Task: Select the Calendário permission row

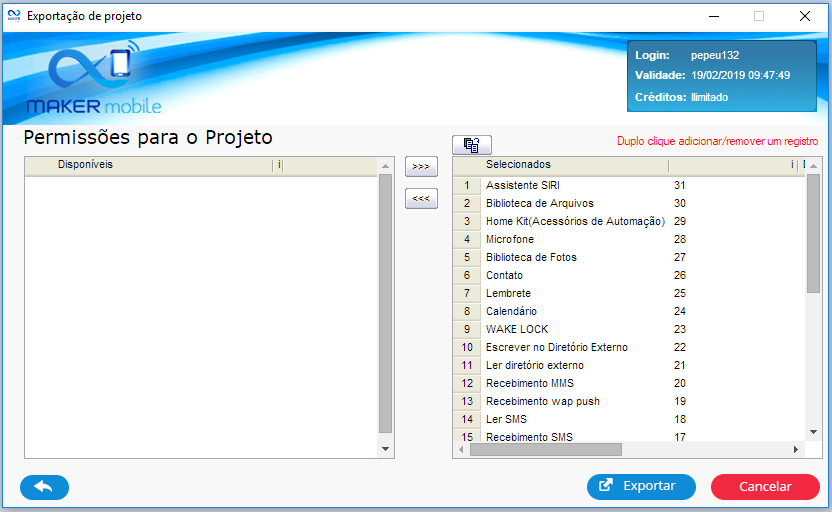Action: click(x=511, y=311)
